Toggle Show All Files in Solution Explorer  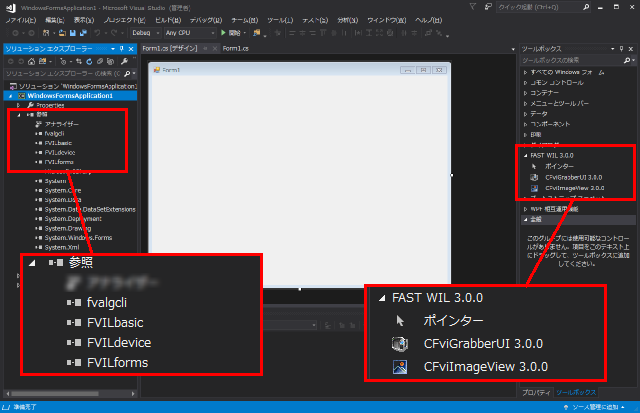click(110, 62)
